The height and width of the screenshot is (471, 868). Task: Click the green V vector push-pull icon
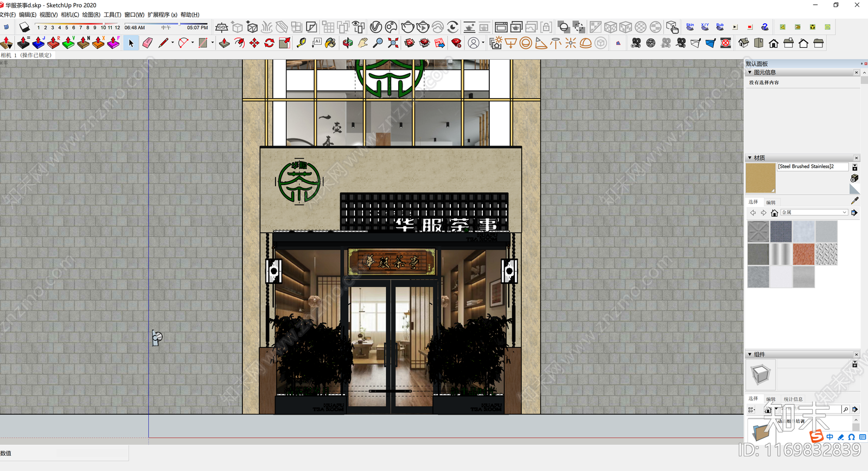tap(68, 43)
